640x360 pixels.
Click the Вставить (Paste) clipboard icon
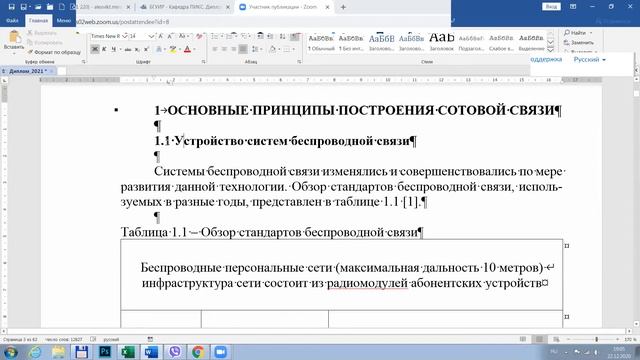pos(14,38)
